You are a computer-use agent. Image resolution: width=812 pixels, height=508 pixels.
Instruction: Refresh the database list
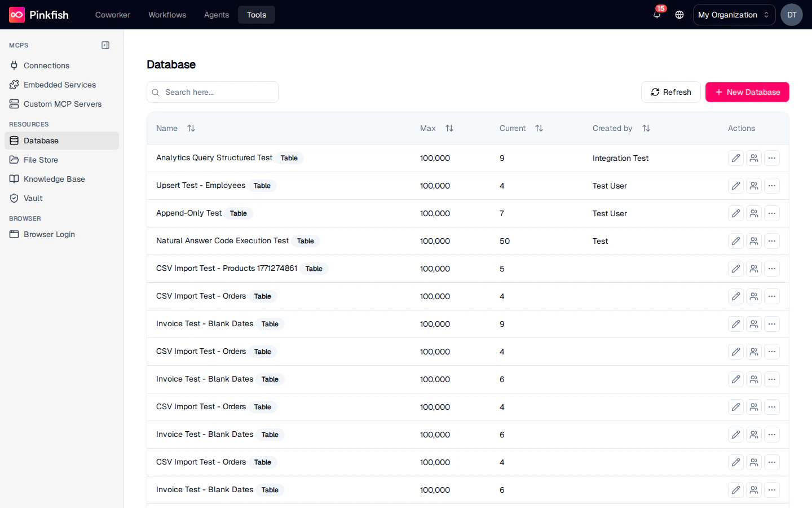pyautogui.click(x=670, y=92)
